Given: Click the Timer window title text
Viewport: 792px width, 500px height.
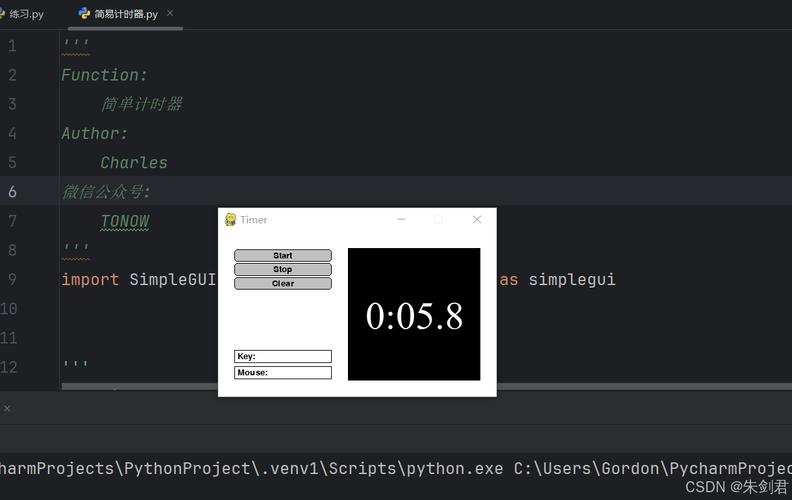Looking at the screenshot, I should (x=254, y=220).
